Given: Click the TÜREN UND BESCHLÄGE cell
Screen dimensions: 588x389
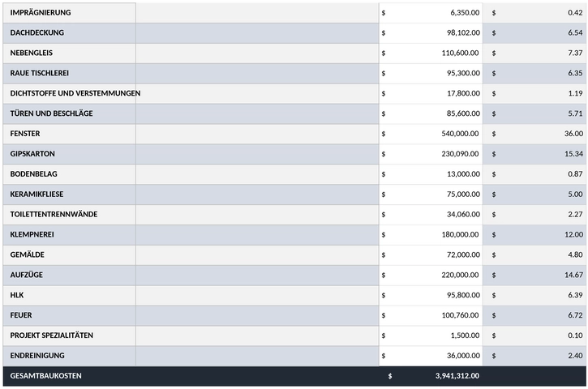Looking at the screenshot, I should pyautogui.click(x=70, y=113).
